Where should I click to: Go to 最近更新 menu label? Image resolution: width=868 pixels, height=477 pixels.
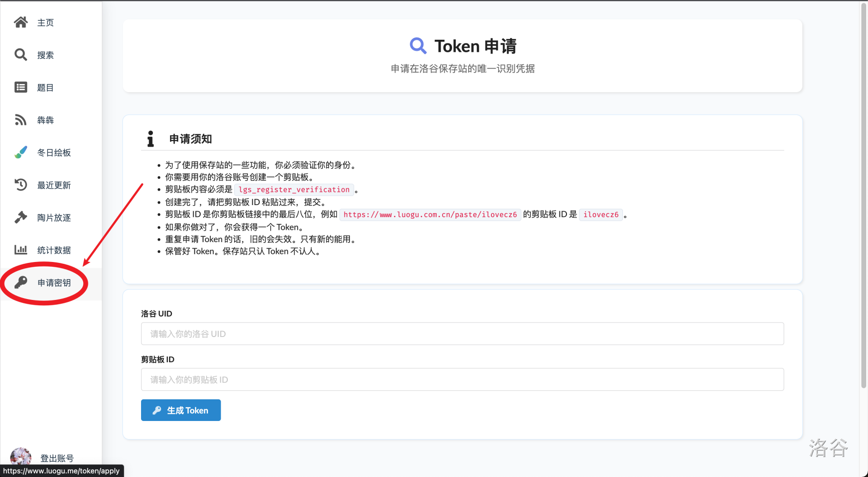54,185
